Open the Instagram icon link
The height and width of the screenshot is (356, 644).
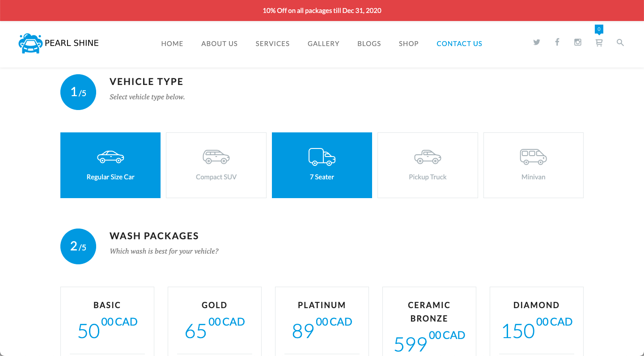pos(578,42)
